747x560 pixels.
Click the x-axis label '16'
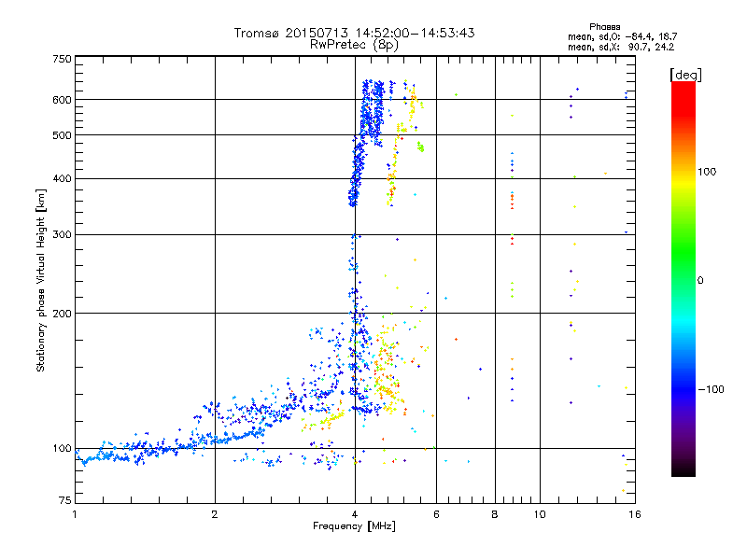click(635, 514)
